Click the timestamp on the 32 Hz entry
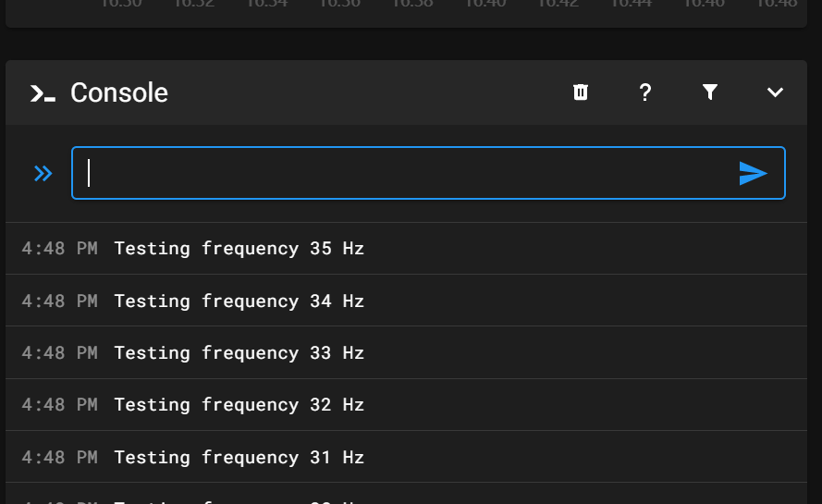 pyautogui.click(x=59, y=404)
